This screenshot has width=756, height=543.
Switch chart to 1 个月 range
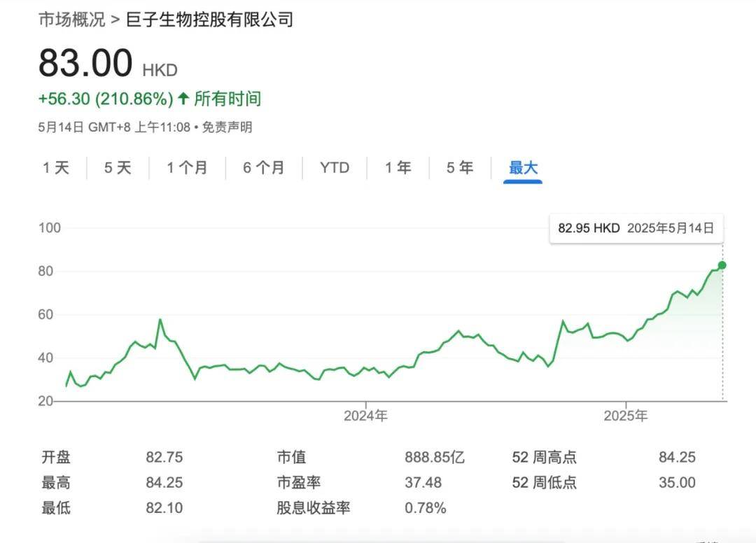pyautogui.click(x=187, y=168)
